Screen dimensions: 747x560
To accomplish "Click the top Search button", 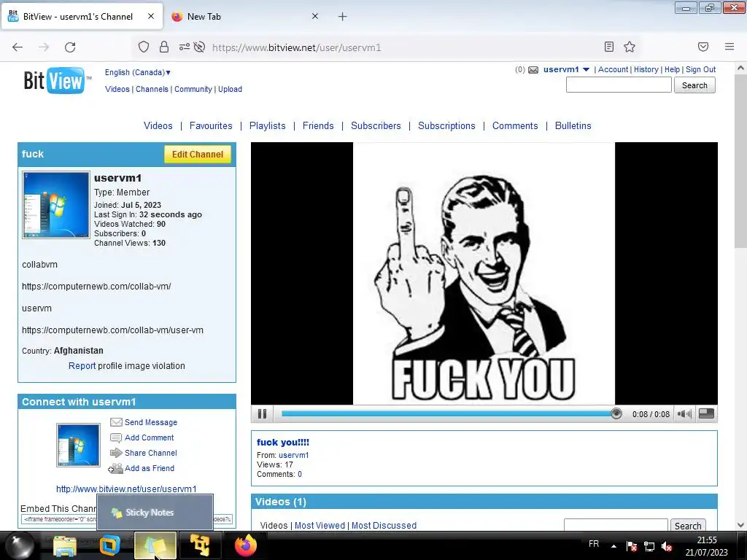I will 694,85.
